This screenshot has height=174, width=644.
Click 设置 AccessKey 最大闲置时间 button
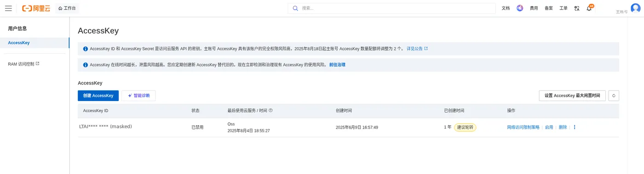572,95
